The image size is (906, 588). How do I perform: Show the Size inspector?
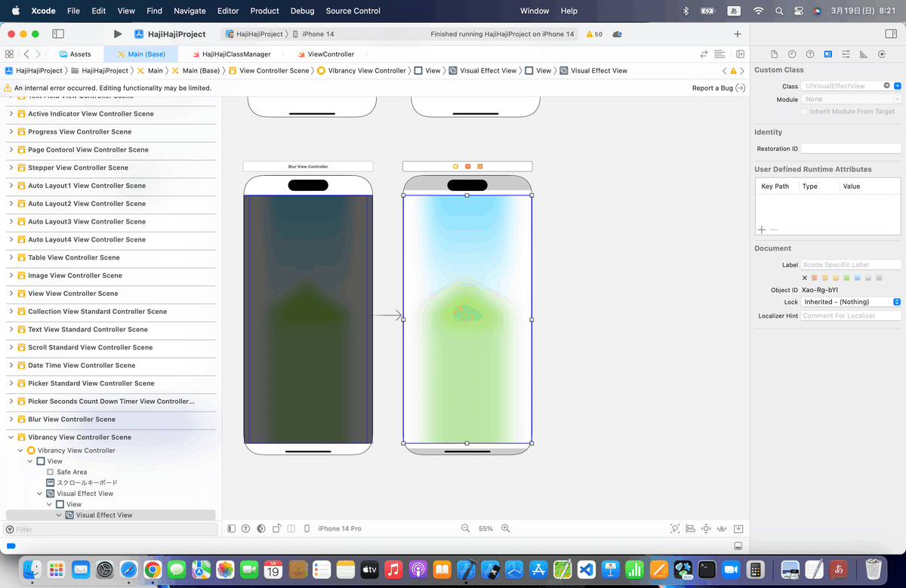click(x=864, y=54)
